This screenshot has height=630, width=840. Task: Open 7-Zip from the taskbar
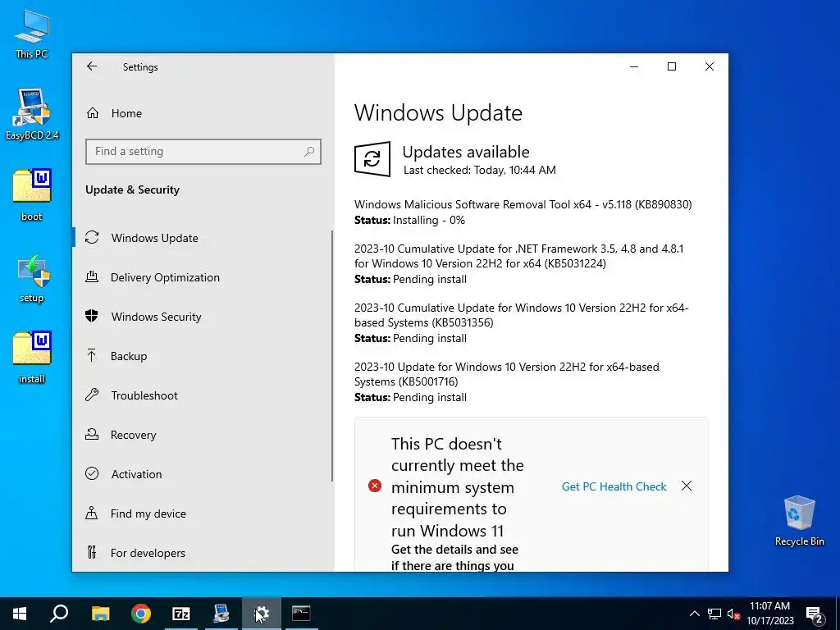[x=181, y=614]
